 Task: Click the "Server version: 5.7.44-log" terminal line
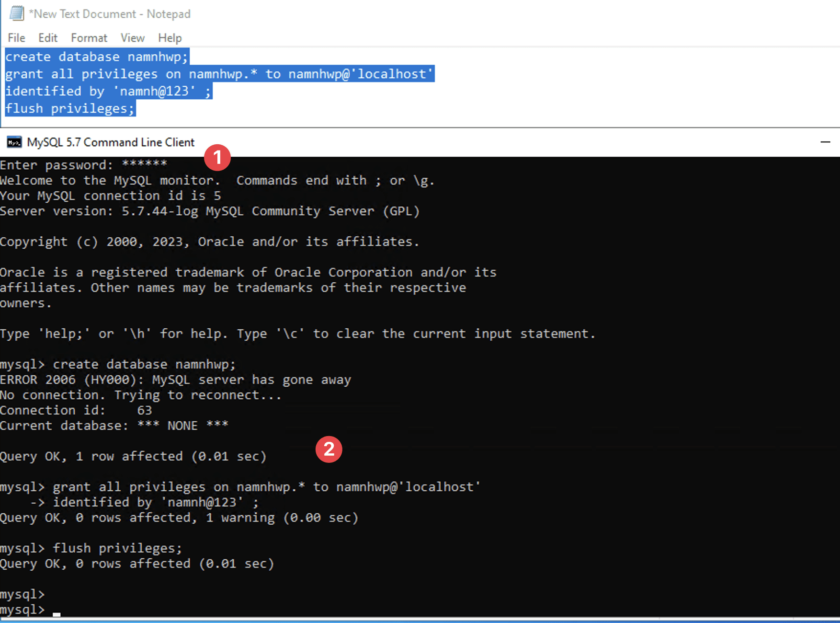[209, 211]
